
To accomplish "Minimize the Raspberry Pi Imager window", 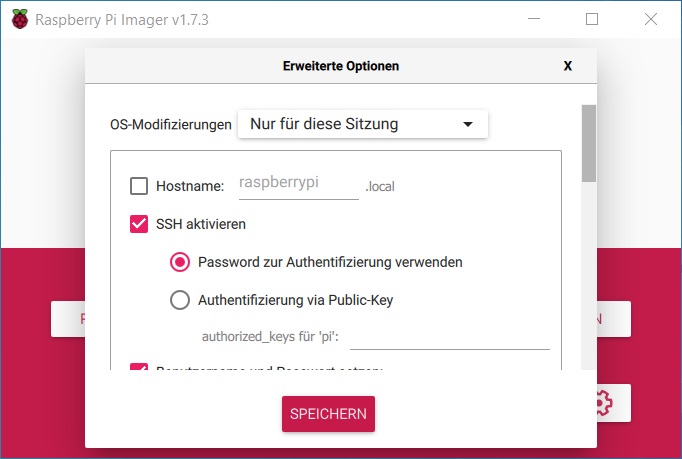I will pyautogui.click(x=534, y=19).
